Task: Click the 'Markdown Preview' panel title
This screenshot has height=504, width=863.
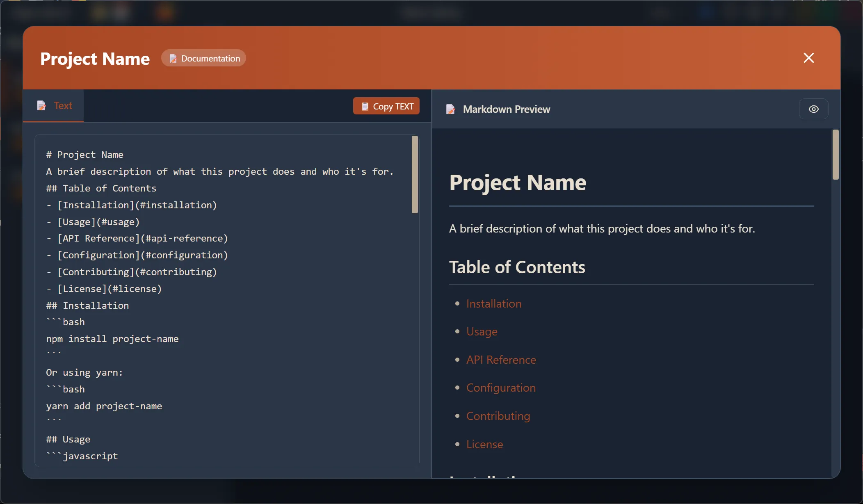Action: coord(507,109)
